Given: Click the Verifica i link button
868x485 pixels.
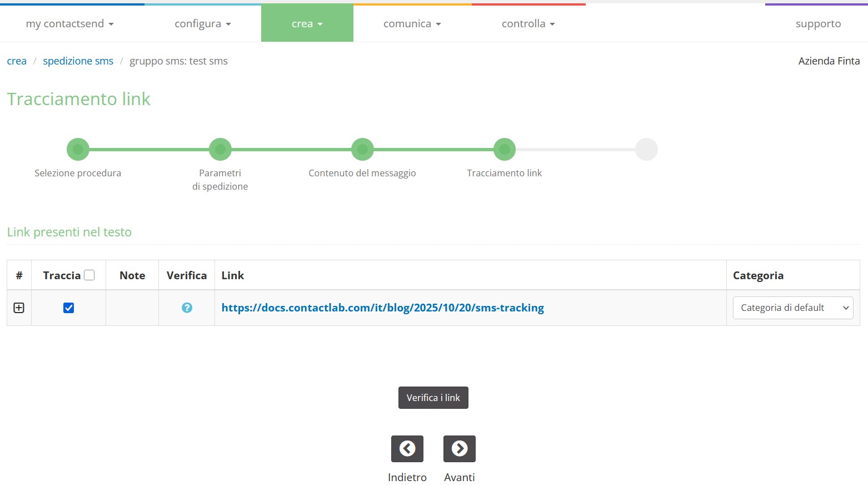Looking at the screenshot, I should (433, 398).
